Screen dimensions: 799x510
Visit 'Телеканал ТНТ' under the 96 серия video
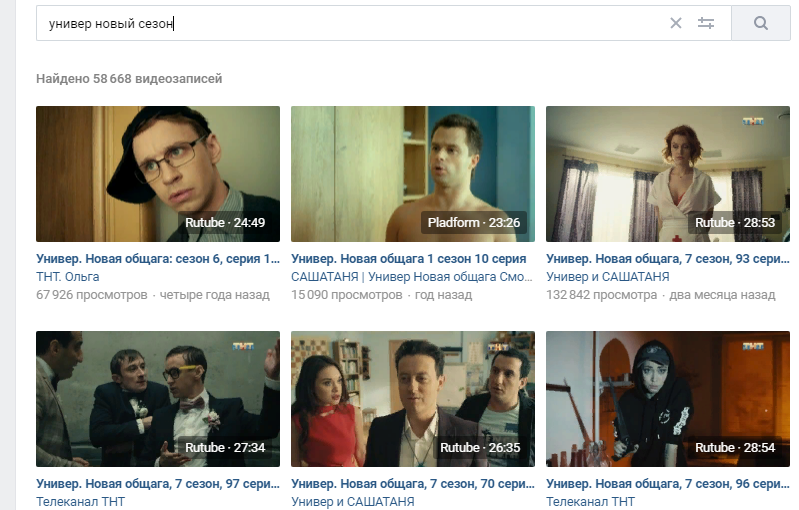591,502
